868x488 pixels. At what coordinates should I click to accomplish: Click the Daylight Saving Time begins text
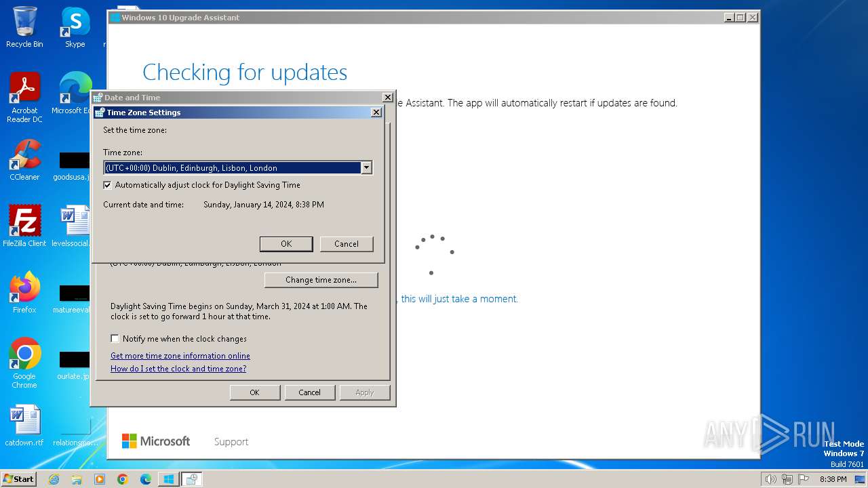tap(239, 311)
